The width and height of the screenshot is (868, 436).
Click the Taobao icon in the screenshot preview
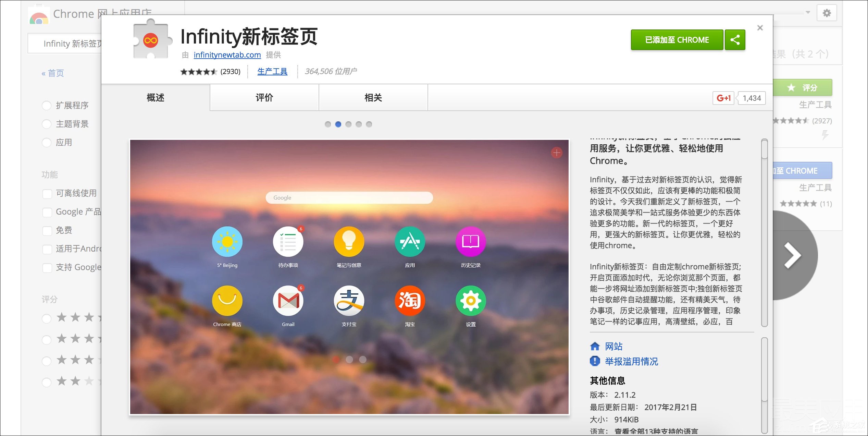[410, 301]
